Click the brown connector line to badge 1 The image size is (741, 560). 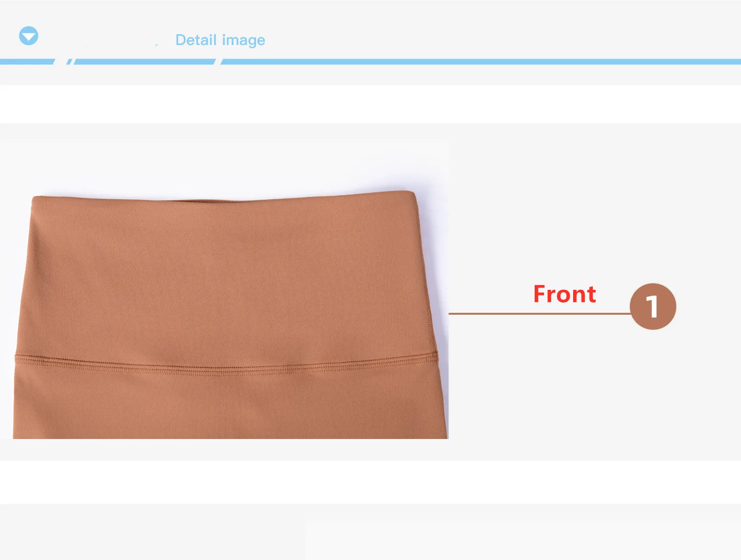539,313
